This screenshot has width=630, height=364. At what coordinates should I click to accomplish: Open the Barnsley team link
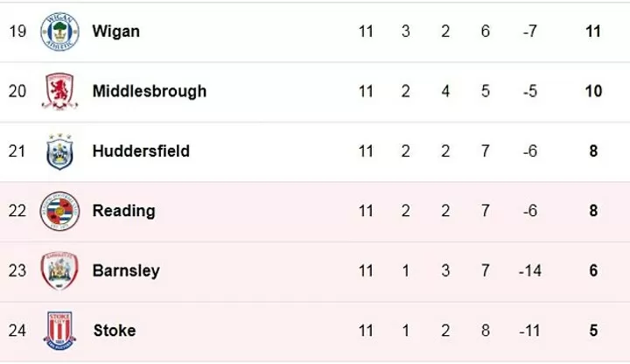126,270
